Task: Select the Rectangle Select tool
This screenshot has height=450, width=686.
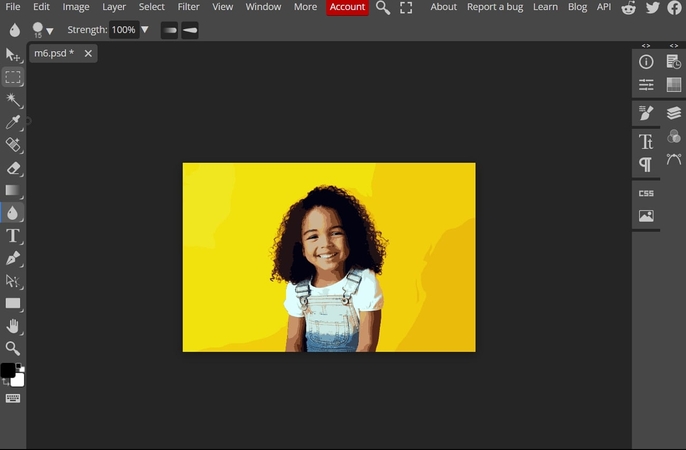Action: pos(13,77)
